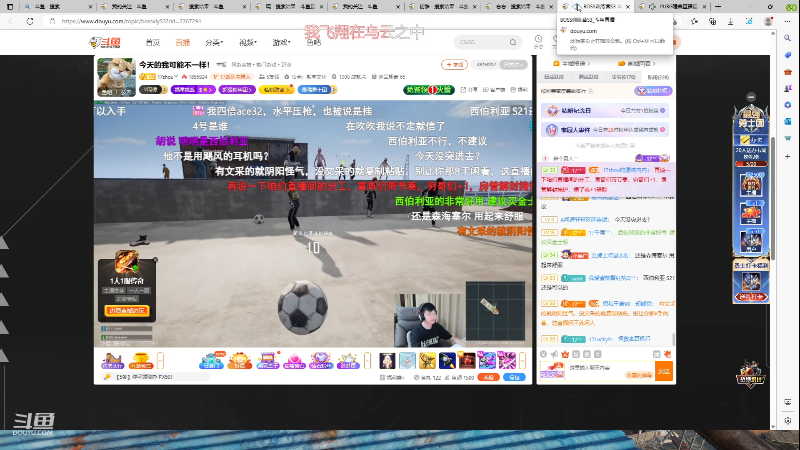Image resolution: width=800 pixels, height=450 pixels.
Task: Open the green 1 火箭 badge
Action: (429, 90)
